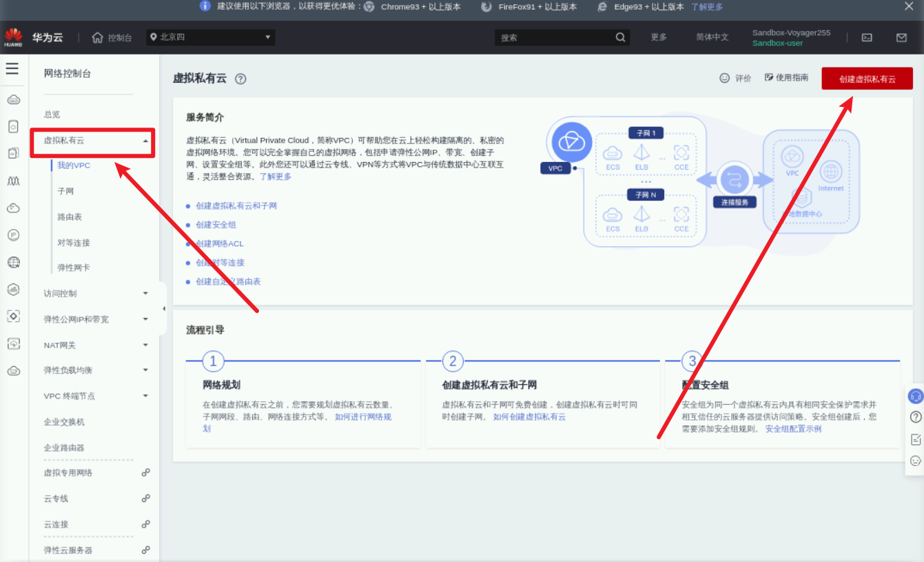This screenshot has height=562, width=924.
Task: Open the hamburger service list menu
Action: tap(12, 68)
